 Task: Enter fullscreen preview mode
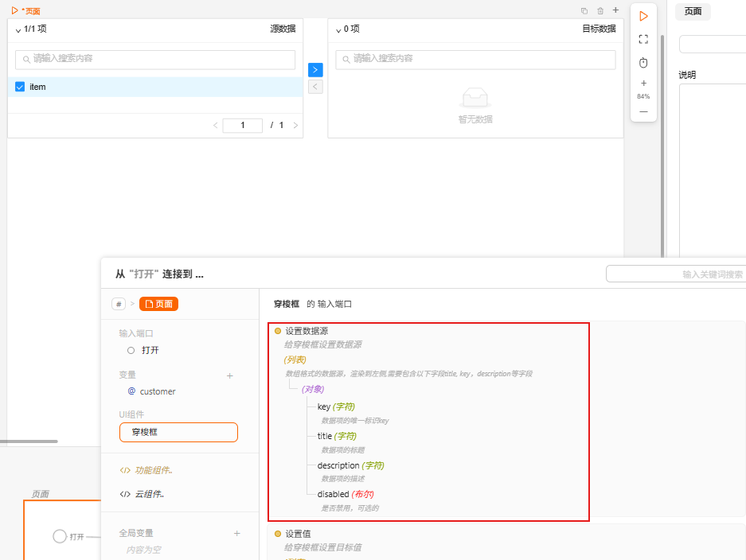click(x=643, y=38)
